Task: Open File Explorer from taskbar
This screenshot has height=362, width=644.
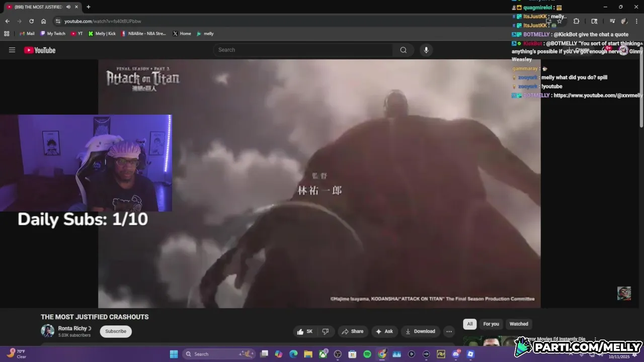Action: 308,354
